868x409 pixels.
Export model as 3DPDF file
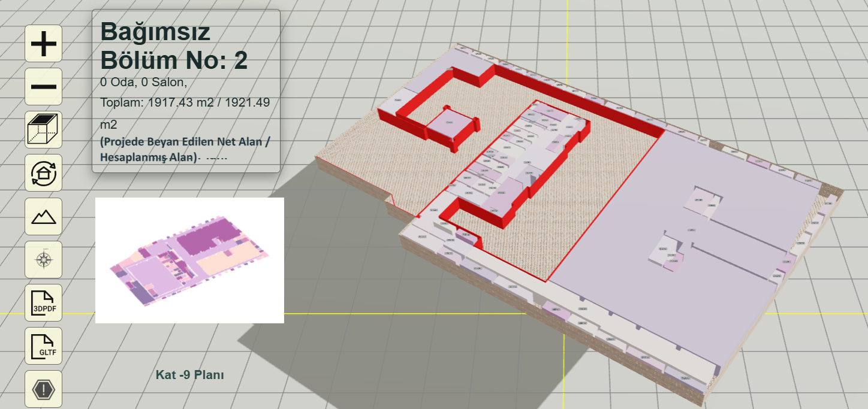point(43,302)
